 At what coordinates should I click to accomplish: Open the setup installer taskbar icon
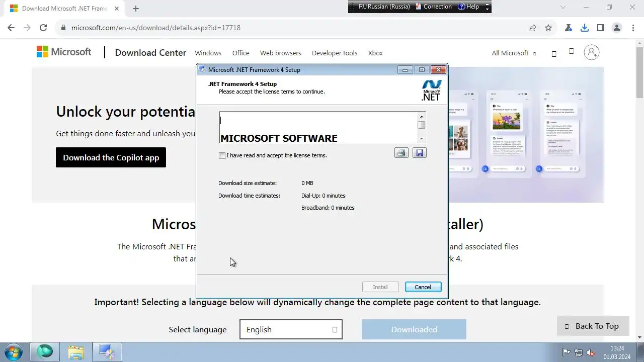pos(107,352)
